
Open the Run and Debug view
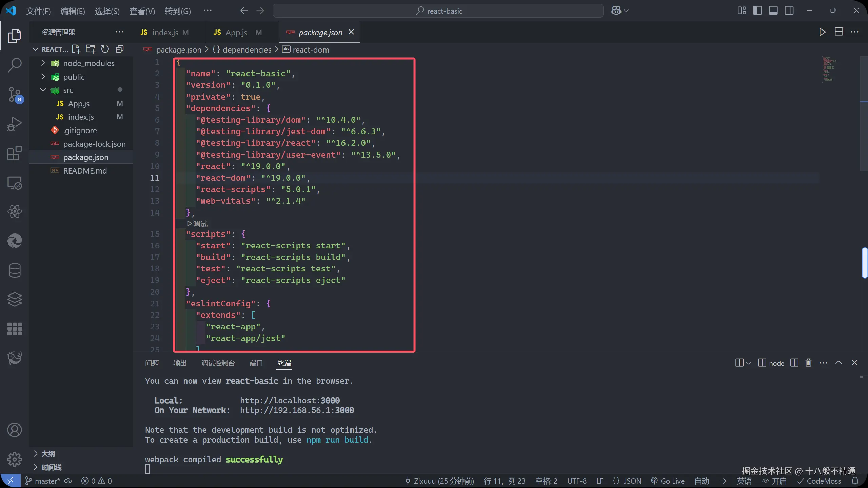point(15,124)
